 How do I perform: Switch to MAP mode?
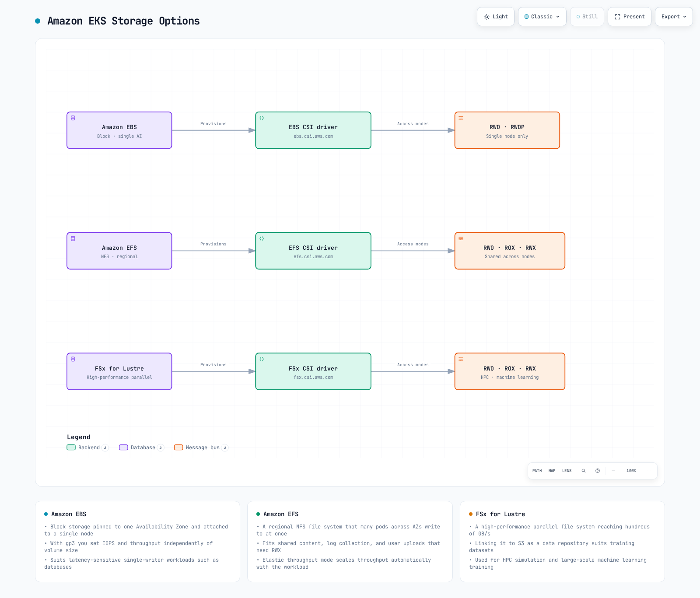coord(552,471)
